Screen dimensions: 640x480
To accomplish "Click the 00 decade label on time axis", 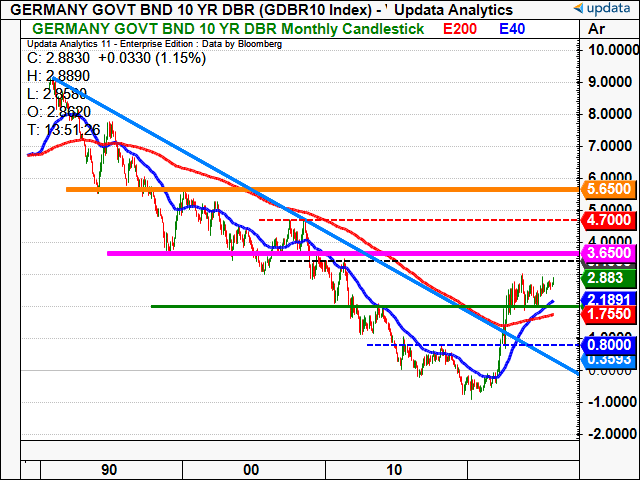I will click(252, 469).
